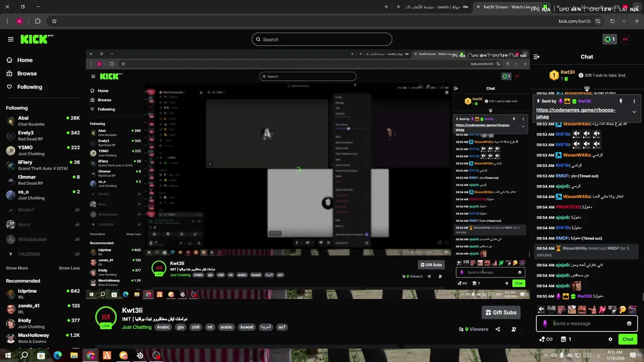
Task: Open the Browse section in sidebar
Action: (22, 73)
